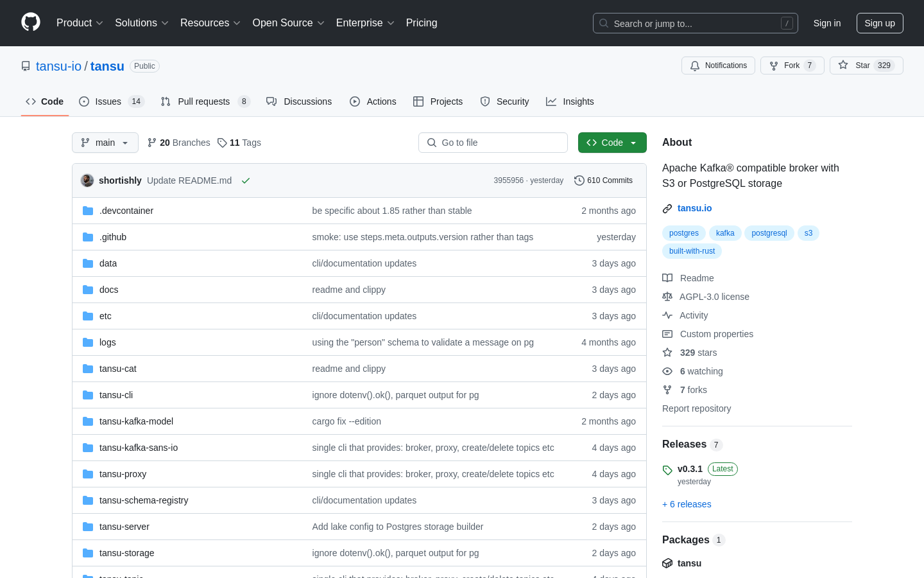Click shortishly's avatar thumbnail
The width and height of the screenshot is (924, 578).
[x=87, y=180]
